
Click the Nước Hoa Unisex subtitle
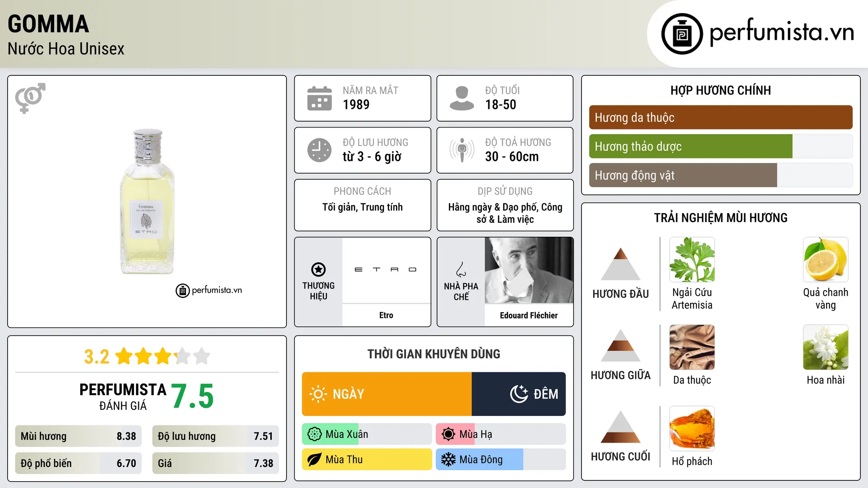click(66, 49)
